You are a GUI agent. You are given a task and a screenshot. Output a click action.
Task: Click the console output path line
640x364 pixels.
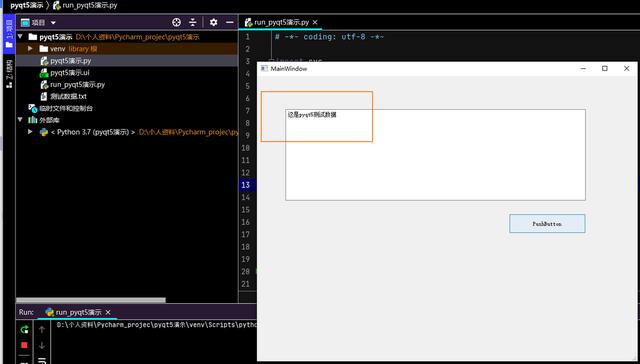157,325
